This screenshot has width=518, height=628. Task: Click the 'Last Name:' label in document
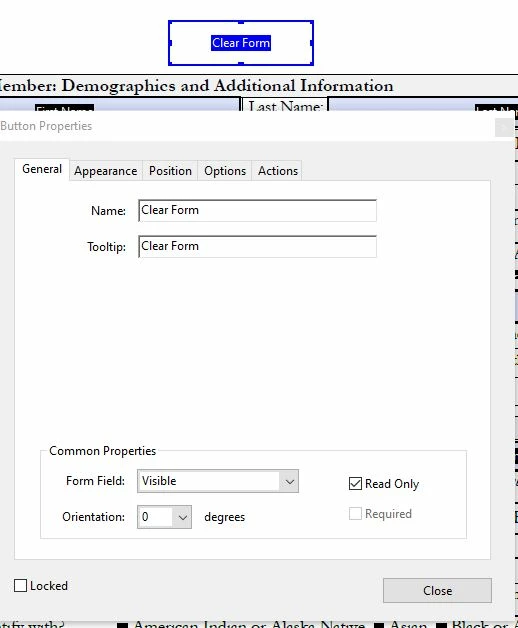285,105
